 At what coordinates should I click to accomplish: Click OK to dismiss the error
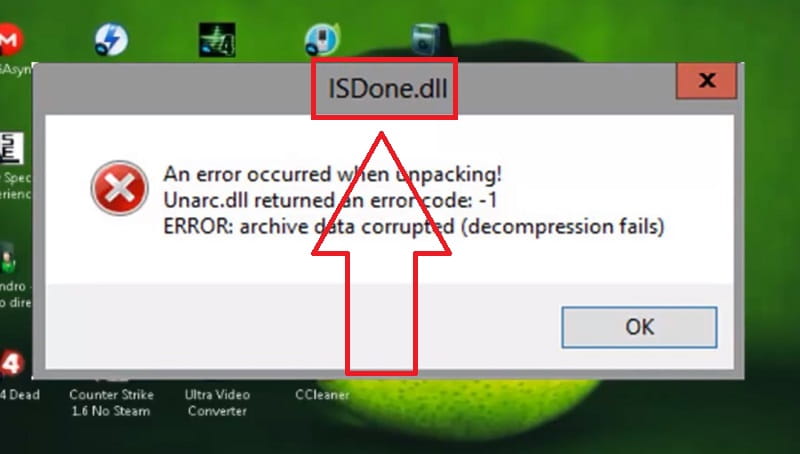pos(639,327)
